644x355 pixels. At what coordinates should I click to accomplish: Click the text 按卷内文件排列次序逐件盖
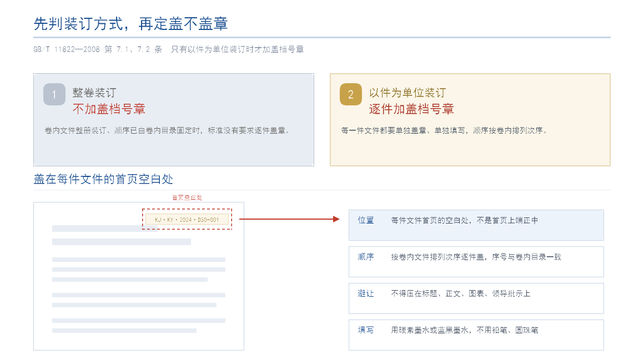437,257
